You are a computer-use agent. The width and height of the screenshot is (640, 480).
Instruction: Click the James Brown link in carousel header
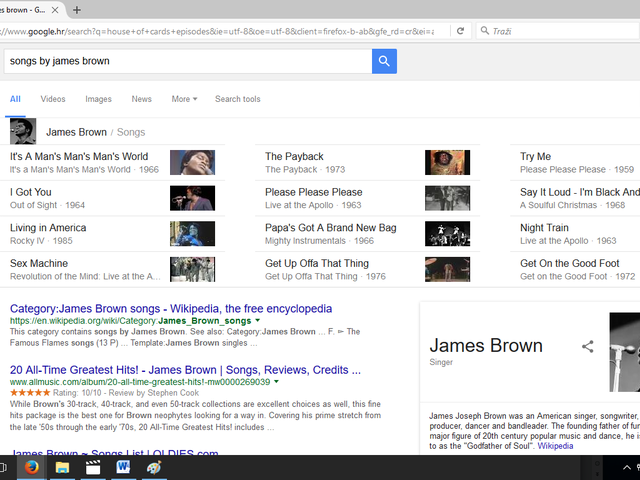76,132
